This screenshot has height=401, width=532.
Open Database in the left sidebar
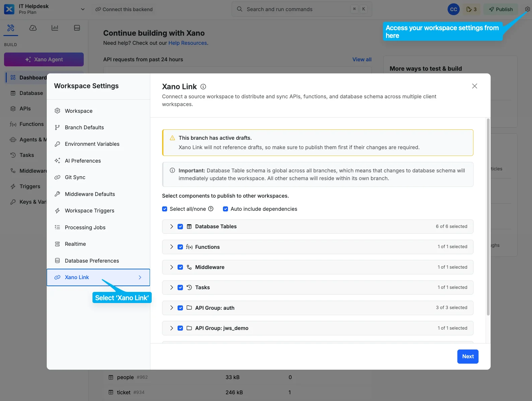coord(27,93)
